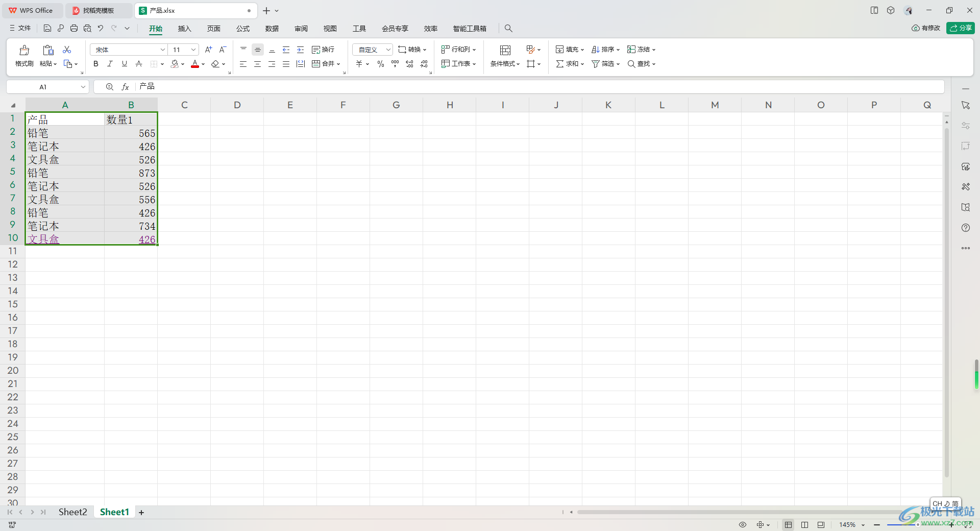Click the search magnifier next to the ribbon tabs

point(508,29)
